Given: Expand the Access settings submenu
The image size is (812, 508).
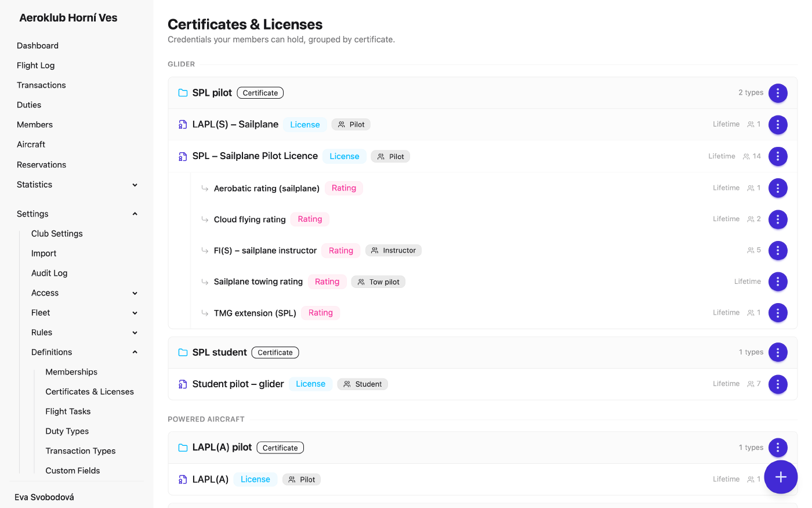Looking at the screenshot, I should pos(84,293).
